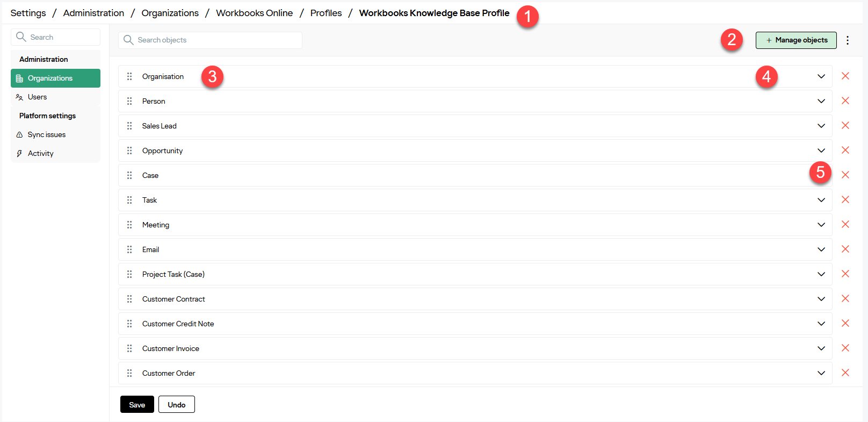Go to Profiles breadcrumb
Image resolution: width=868 pixels, height=422 pixels.
[x=326, y=13]
